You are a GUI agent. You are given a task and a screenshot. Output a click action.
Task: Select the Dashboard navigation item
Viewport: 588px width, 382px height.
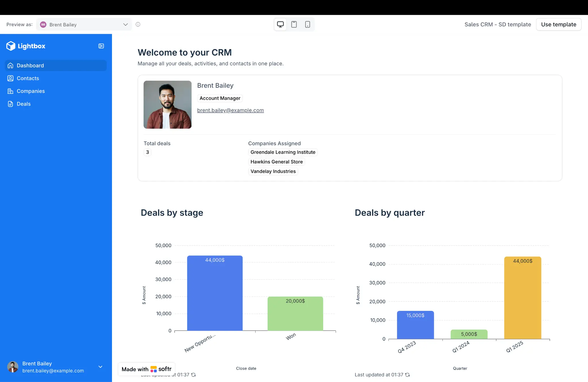coord(30,65)
